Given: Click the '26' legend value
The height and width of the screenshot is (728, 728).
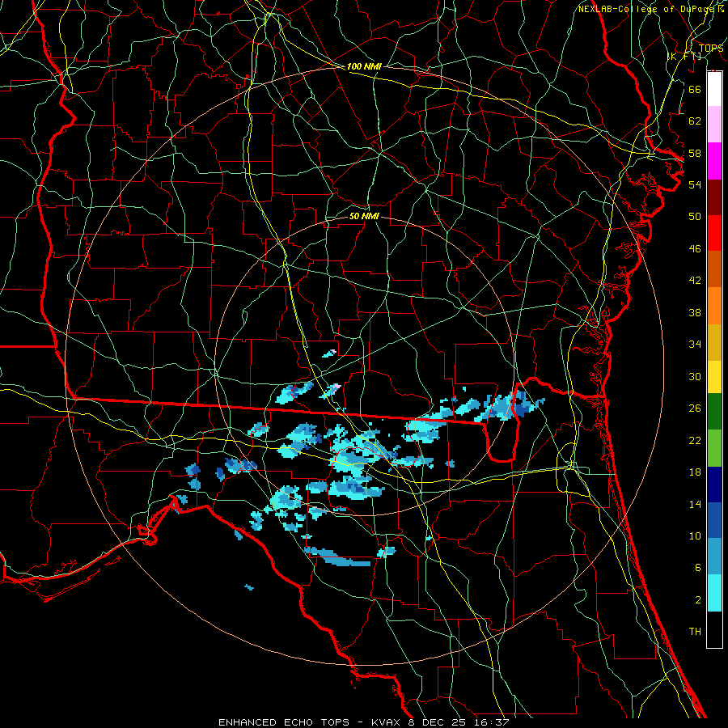Looking at the screenshot, I should coord(695,408).
